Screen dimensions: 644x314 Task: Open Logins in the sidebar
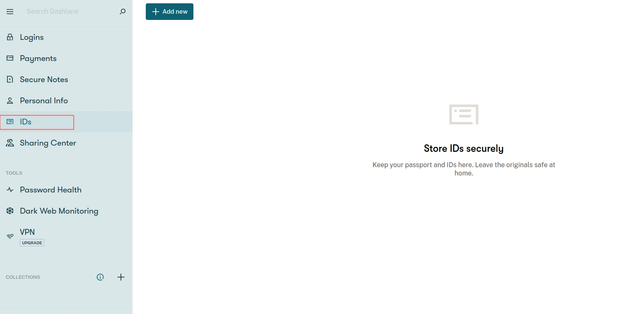66,37
